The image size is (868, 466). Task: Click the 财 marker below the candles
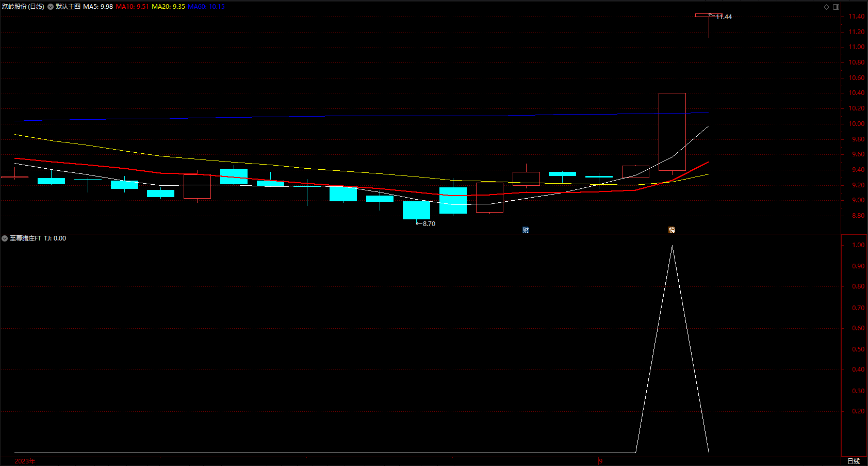tap(526, 230)
